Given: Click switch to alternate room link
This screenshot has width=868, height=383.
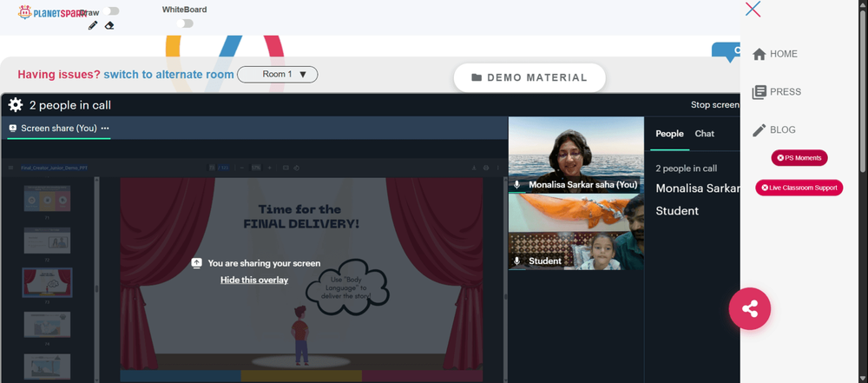Looking at the screenshot, I should (169, 75).
